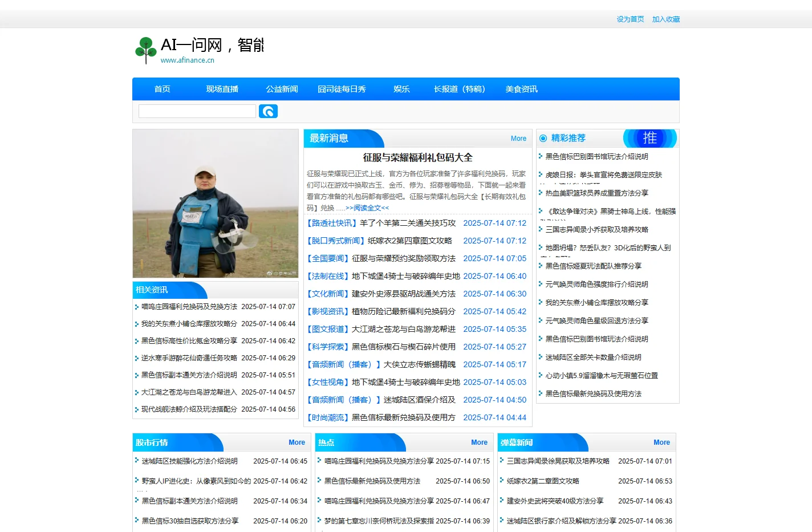812x532 pixels.
Task: Open 黑色信标30抽自选获取方法分享 article
Action: click(x=190, y=521)
